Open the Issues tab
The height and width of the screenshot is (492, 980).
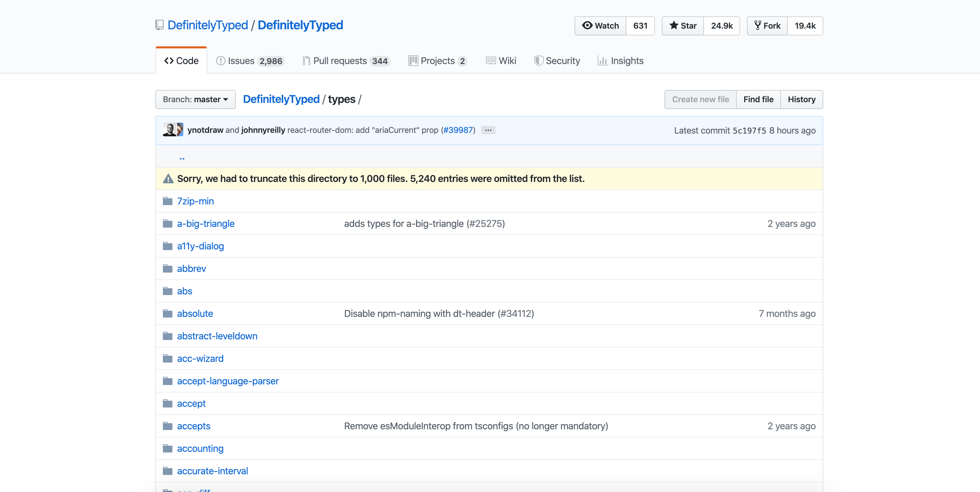250,61
